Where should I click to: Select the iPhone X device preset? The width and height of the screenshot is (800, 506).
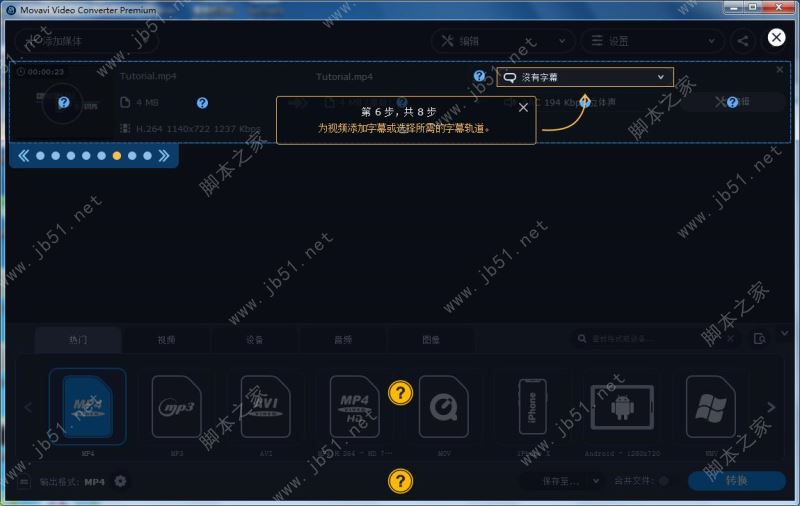pos(533,408)
